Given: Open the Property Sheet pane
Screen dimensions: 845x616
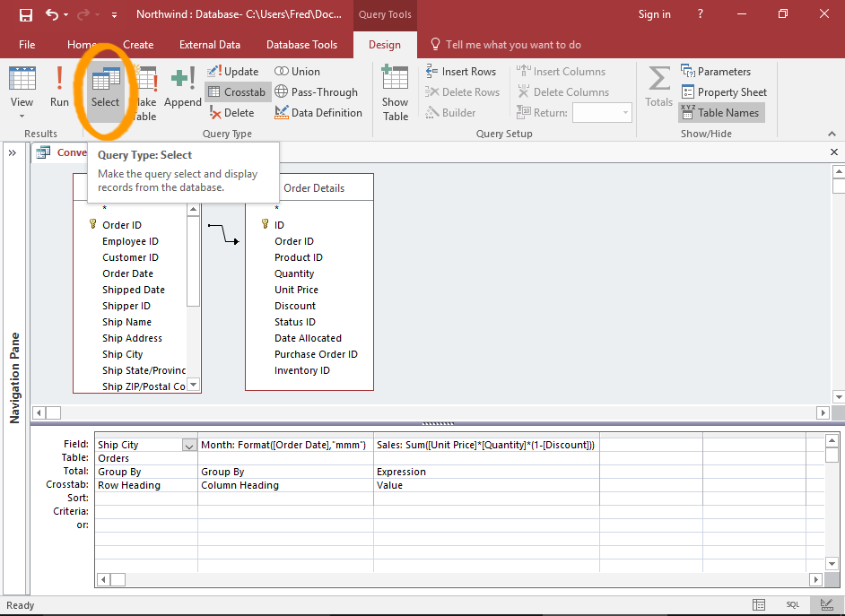Looking at the screenshot, I should (x=724, y=92).
